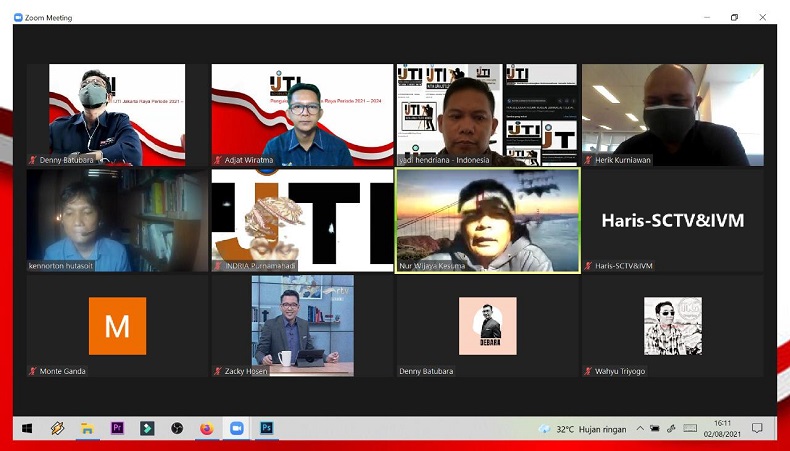Restore down the Zoom Meeting window
This screenshot has height=451, width=790.
click(x=735, y=17)
